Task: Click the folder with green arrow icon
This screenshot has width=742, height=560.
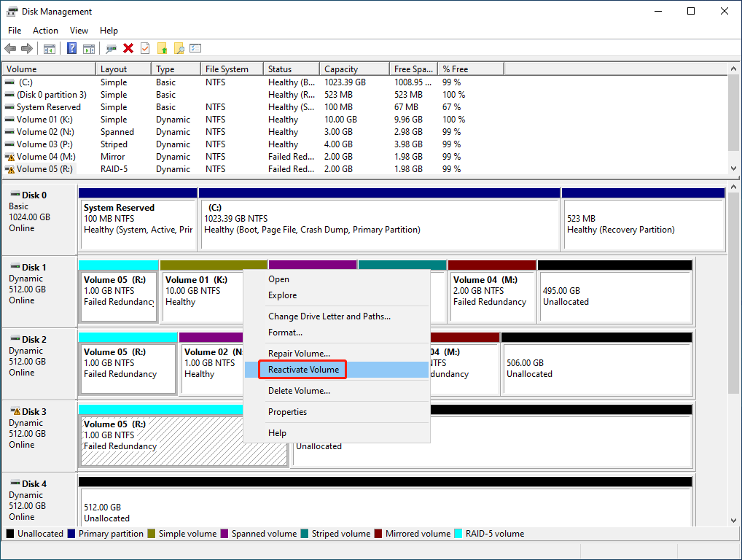Action: (163, 48)
